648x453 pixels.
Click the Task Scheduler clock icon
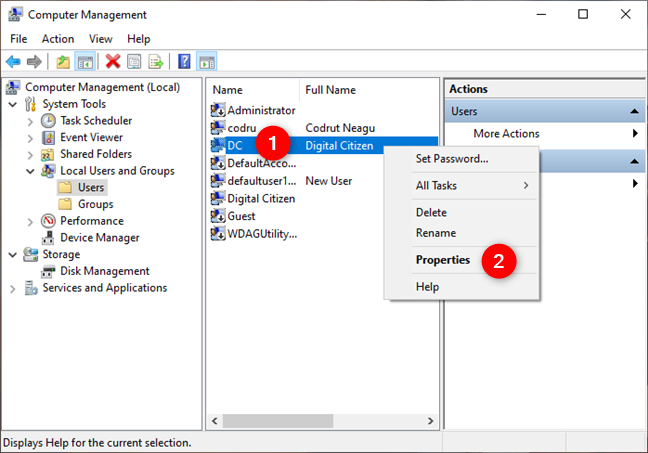pos(48,121)
